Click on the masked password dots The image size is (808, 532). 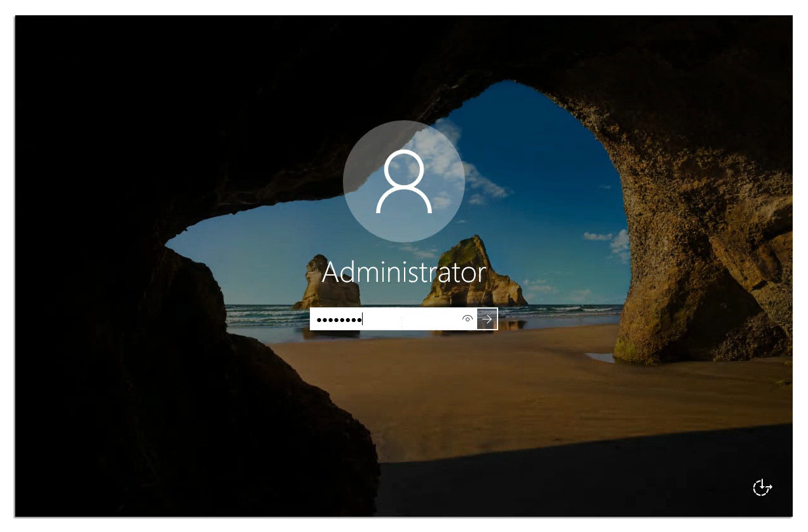[338, 319]
